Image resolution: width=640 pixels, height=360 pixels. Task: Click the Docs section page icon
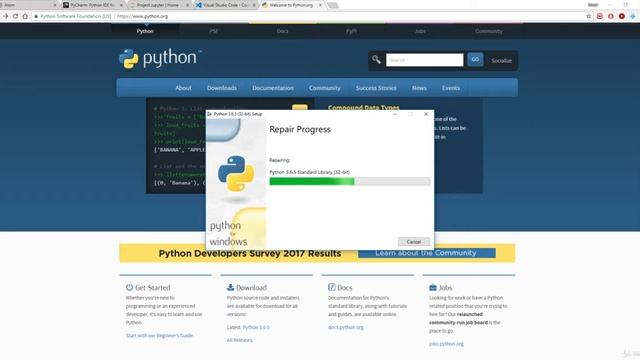tap(331, 287)
